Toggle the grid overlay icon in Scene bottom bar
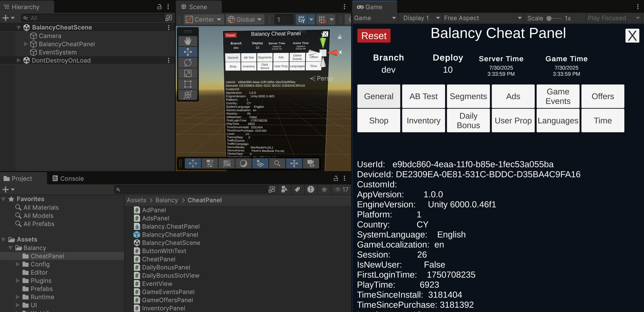Viewport: 644px width, 312px height. click(226, 163)
